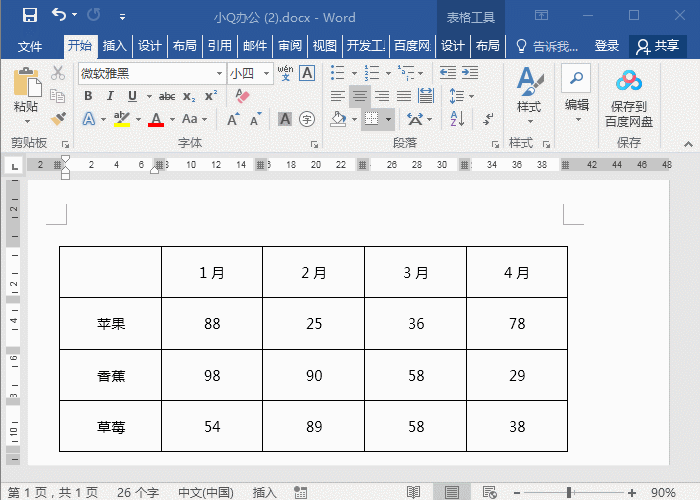Viewport: 700px width, 500px height.
Task: Click the Save floppy disk icon
Action: [30, 16]
